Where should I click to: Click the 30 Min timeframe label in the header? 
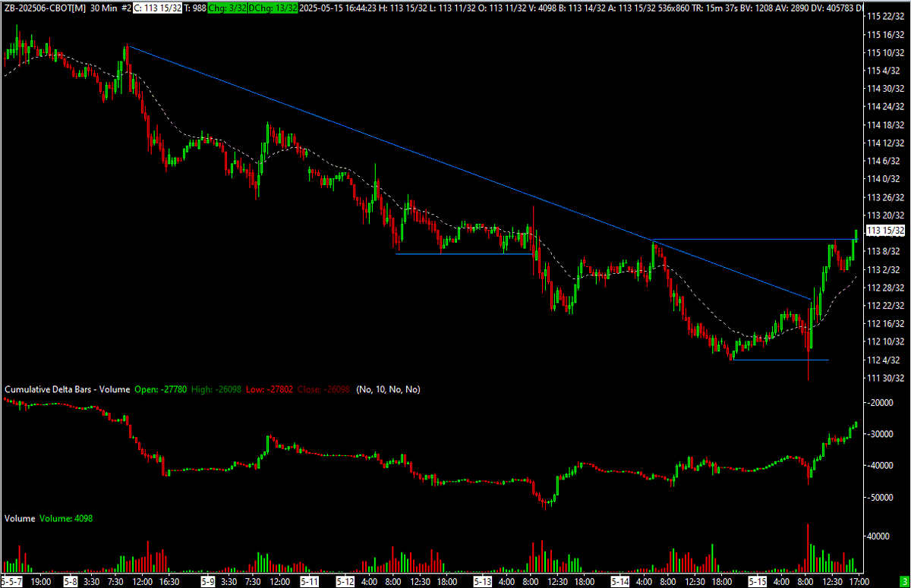coord(104,8)
